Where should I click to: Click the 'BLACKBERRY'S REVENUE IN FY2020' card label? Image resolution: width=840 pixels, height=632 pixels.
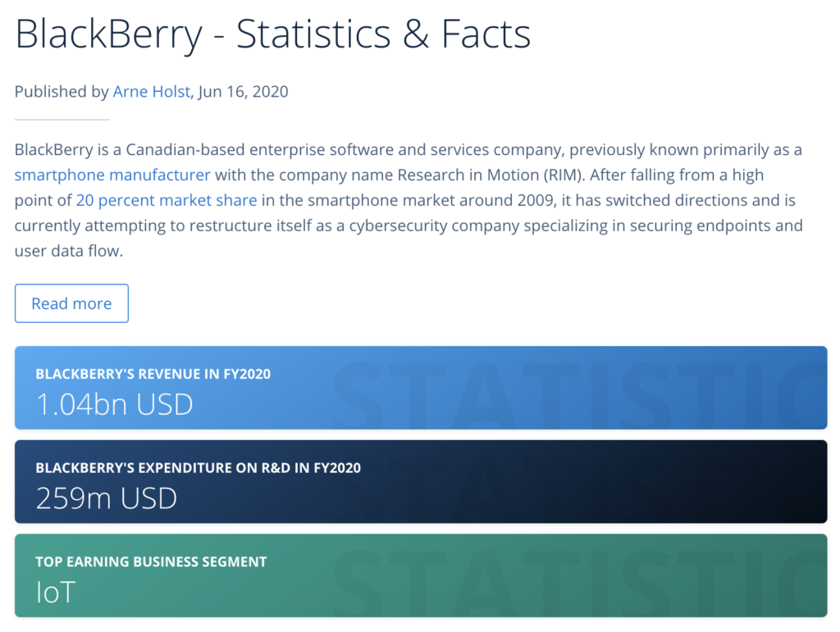pyautogui.click(x=153, y=374)
